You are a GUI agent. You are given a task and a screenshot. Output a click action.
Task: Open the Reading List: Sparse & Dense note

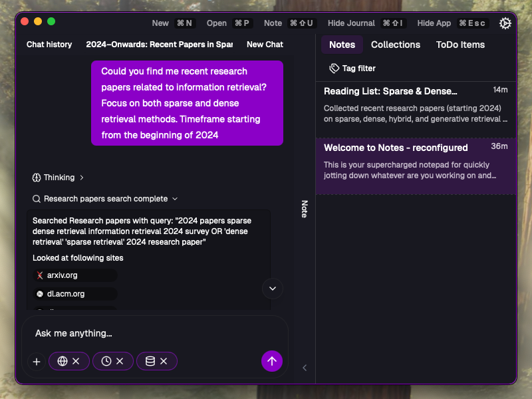[x=416, y=109]
